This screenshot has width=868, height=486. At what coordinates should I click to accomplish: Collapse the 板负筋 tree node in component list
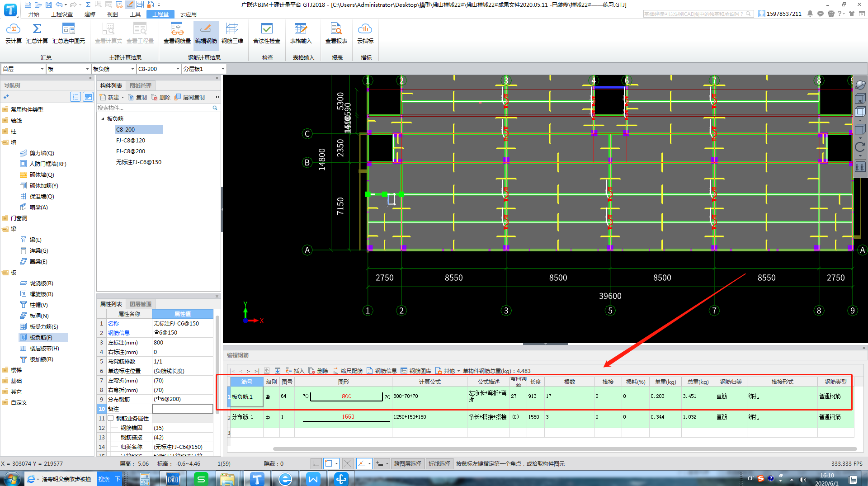click(103, 119)
